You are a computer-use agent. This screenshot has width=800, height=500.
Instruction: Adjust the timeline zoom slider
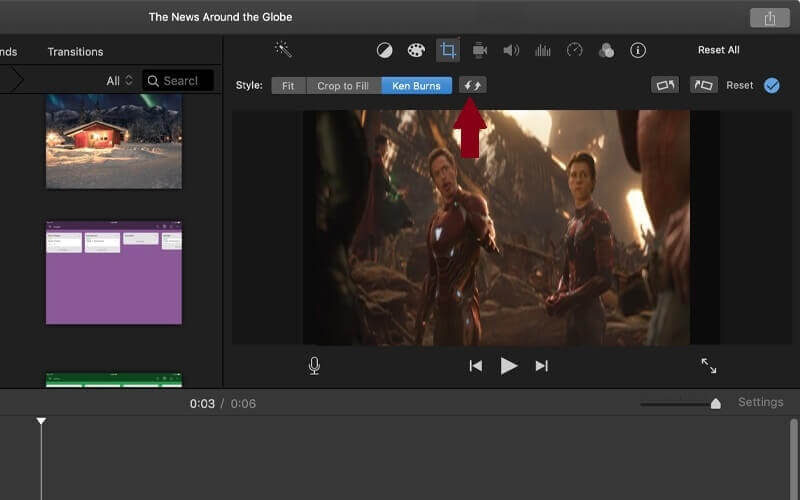click(715, 404)
